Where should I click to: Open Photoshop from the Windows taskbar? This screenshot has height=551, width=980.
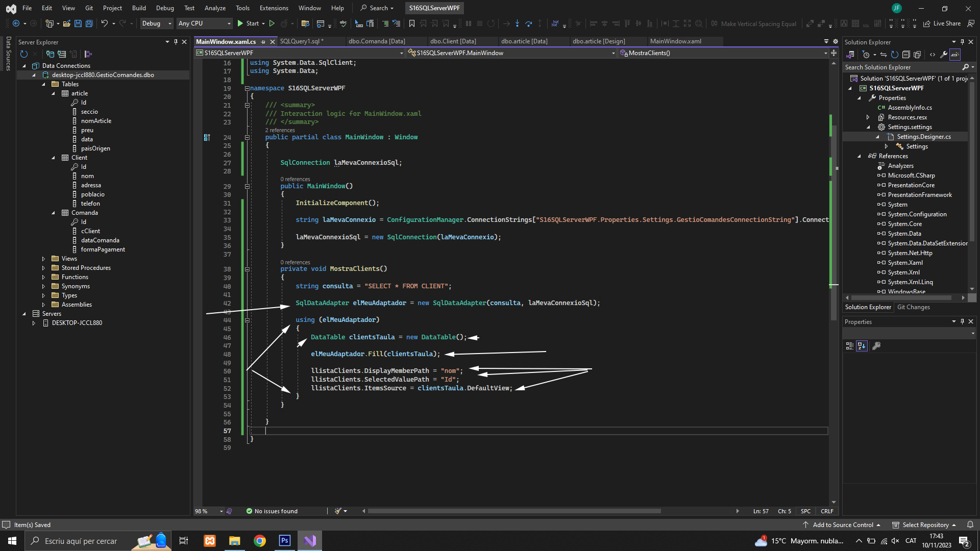click(285, 541)
